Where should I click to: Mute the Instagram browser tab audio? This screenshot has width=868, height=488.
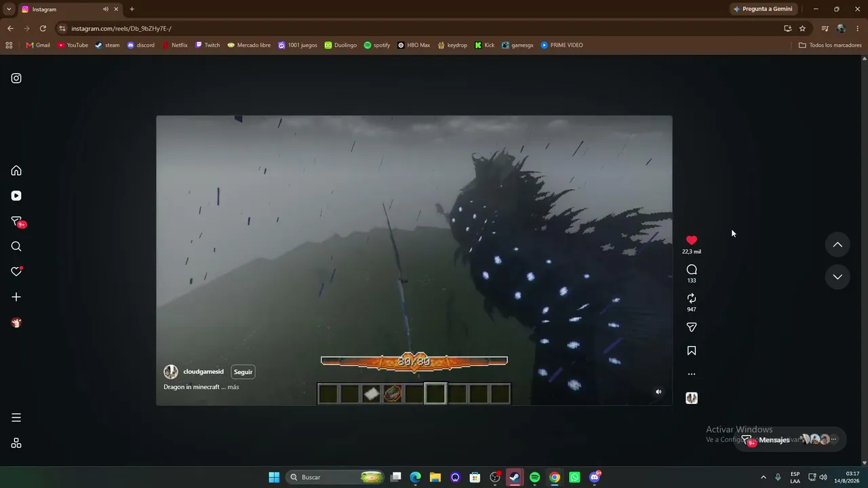click(x=105, y=9)
